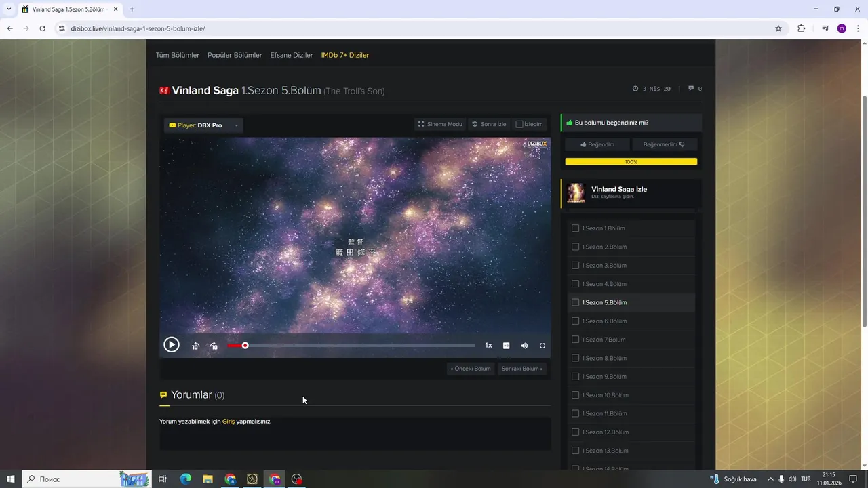Viewport: 868px width, 488px height.
Task: Check the box for 1.Sezon 2.Bölüm
Action: tap(576, 247)
